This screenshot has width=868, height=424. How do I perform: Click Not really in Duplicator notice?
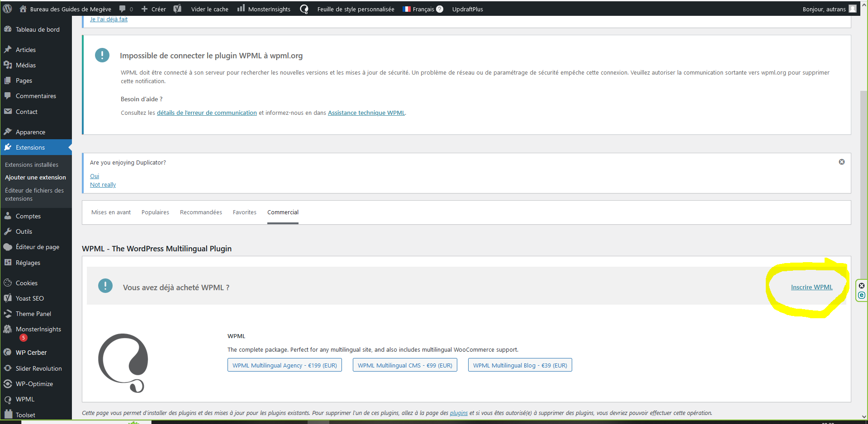tap(103, 184)
